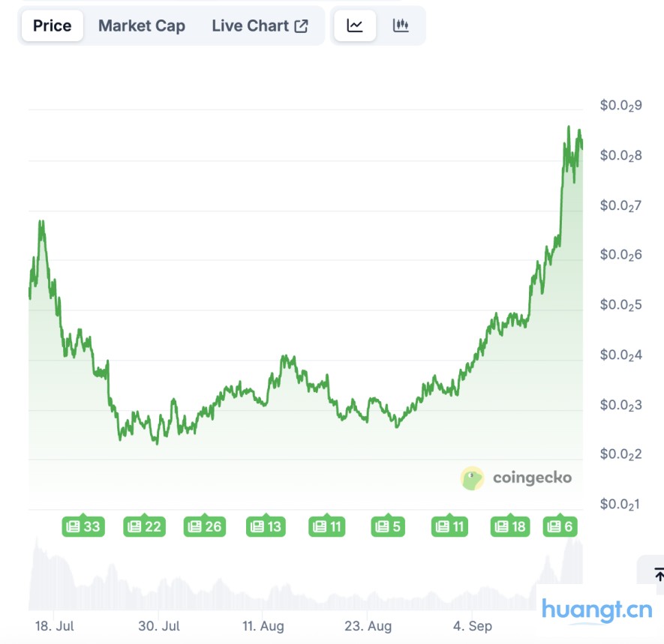Screen dimensions: 664x644
Task: Expand the news marker labeled 18
Action: [509, 526]
